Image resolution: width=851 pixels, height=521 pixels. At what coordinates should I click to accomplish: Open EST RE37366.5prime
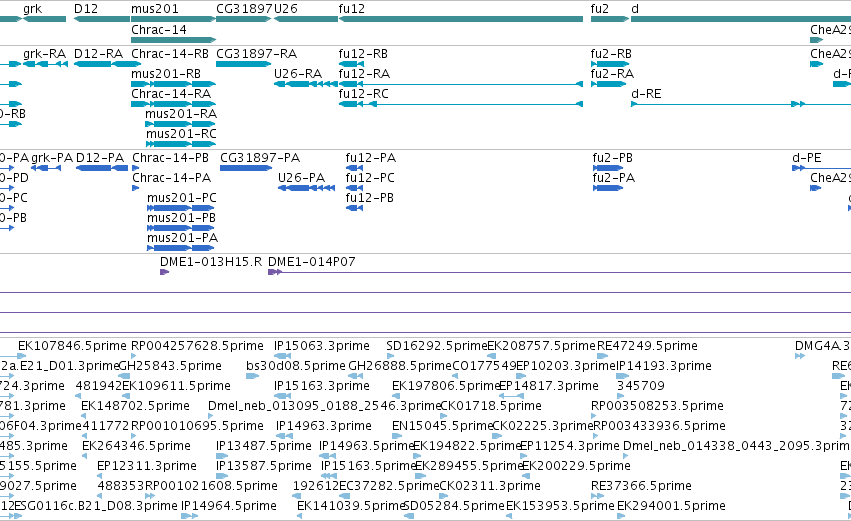coord(642,486)
